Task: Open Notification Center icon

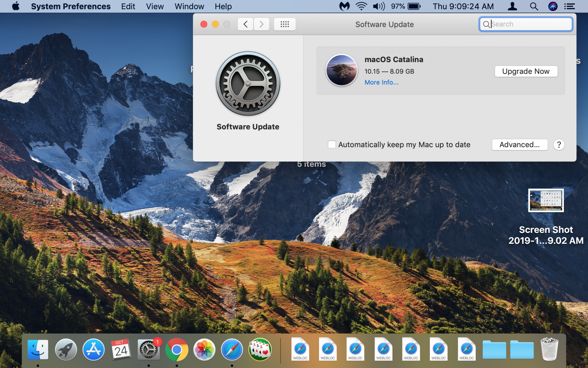Action: [x=570, y=6]
